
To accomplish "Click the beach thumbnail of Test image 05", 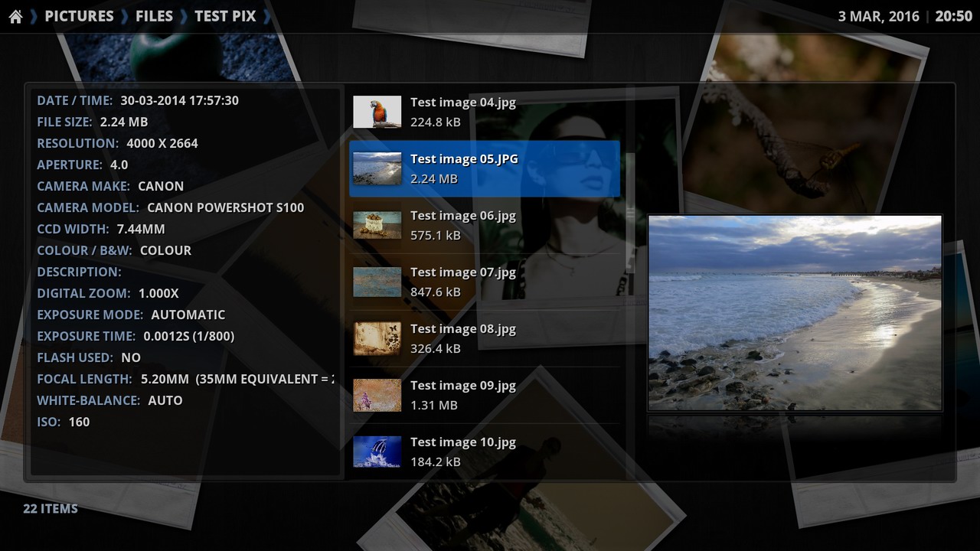I will (377, 168).
